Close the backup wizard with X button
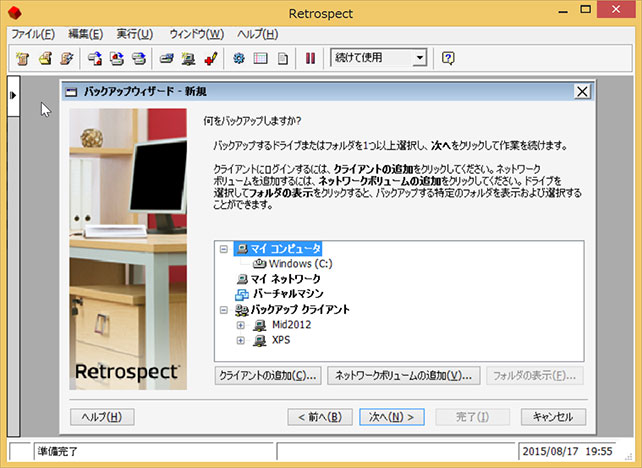The image size is (642, 468). click(x=582, y=92)
